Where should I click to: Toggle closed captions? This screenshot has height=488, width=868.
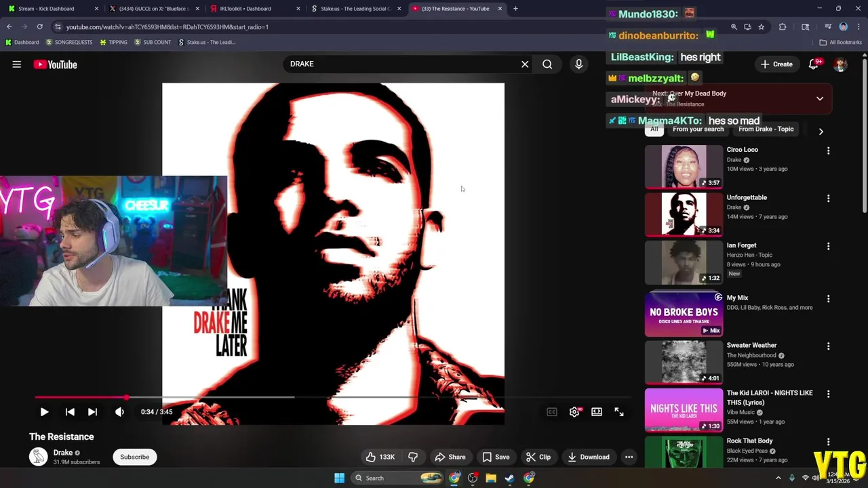click(x=552, y=411)
